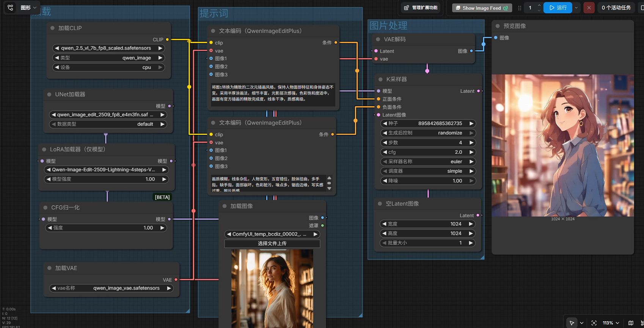Open the 图形 mode dropdown

29,8
